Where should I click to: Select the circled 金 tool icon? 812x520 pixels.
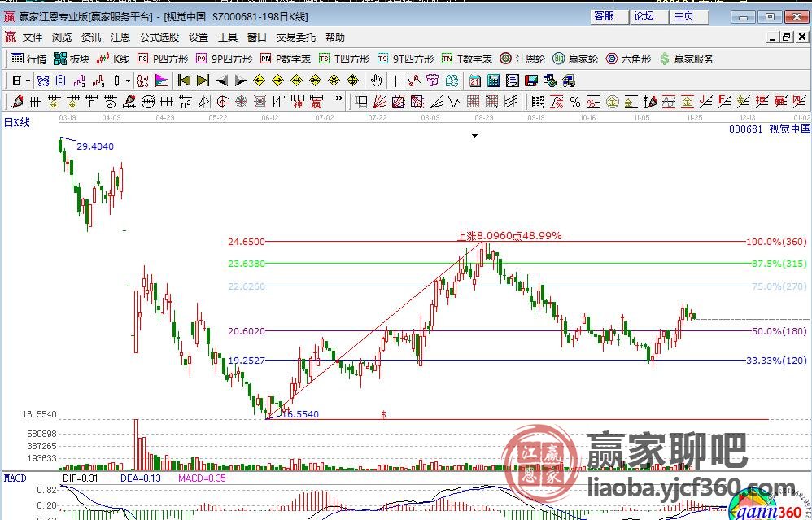pos(612,102)
